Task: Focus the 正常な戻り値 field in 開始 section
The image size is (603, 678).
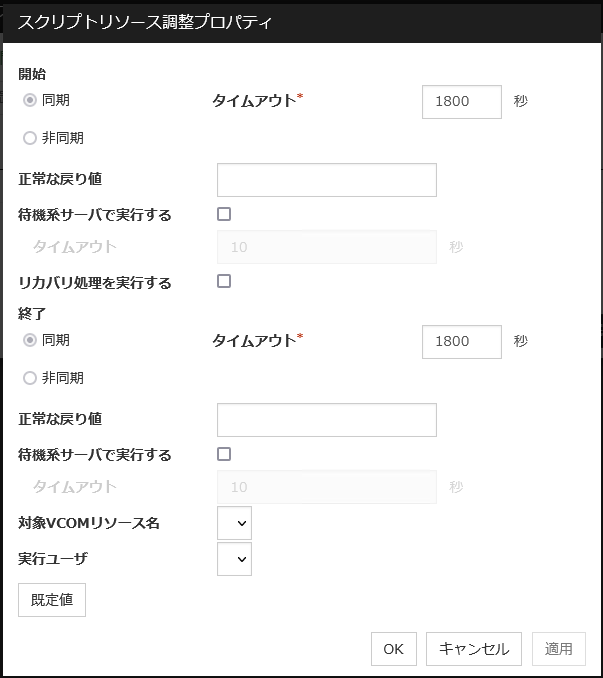Action: [326, 180]
